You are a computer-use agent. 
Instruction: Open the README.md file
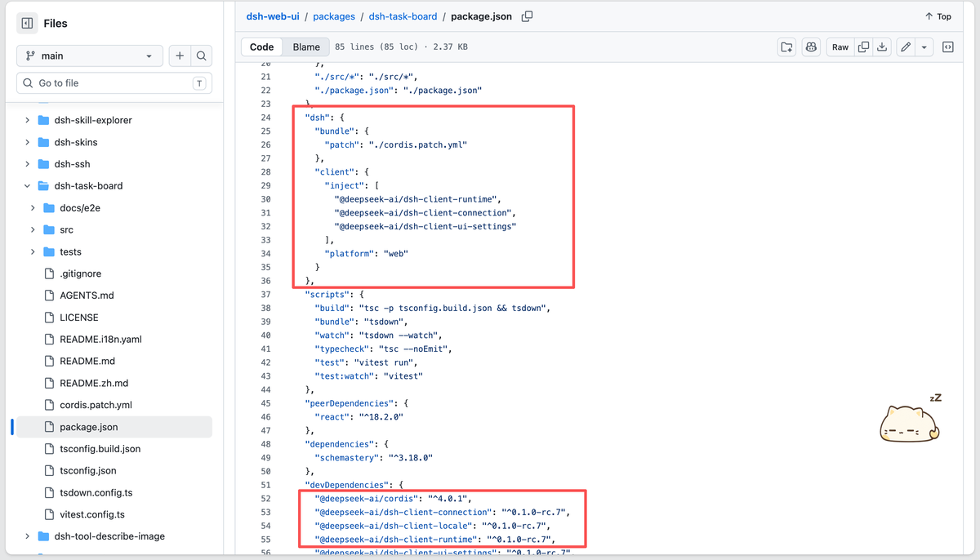(87, 361)
